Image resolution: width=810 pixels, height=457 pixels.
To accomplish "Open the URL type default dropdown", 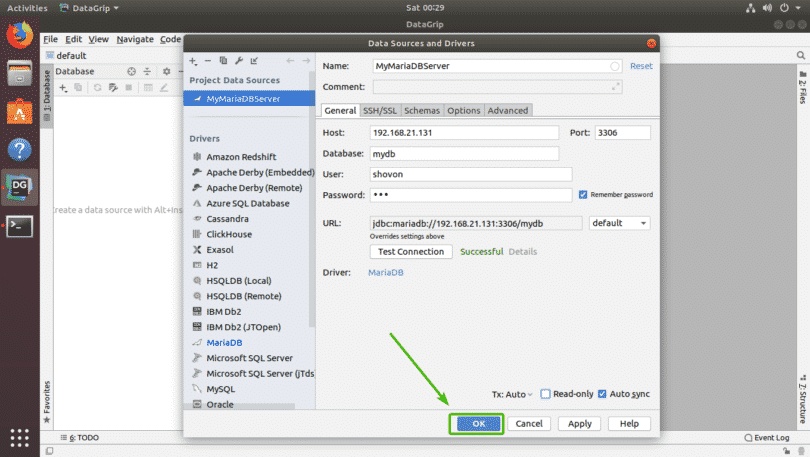I will coord(619,223).
